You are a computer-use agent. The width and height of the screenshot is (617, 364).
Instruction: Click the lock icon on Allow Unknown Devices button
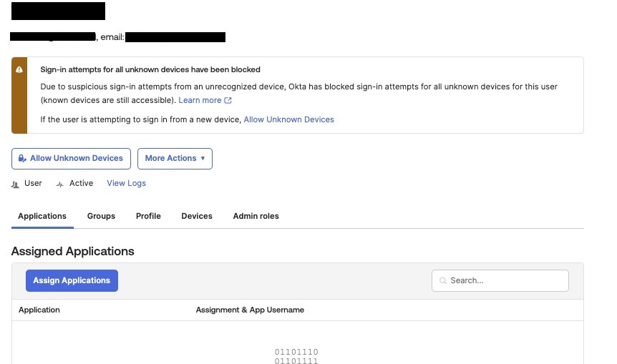coord(23,159)
